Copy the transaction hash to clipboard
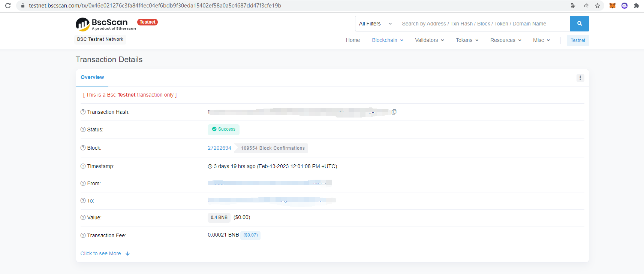The height and width of the screenshot is (274, 644). (394, 112)
